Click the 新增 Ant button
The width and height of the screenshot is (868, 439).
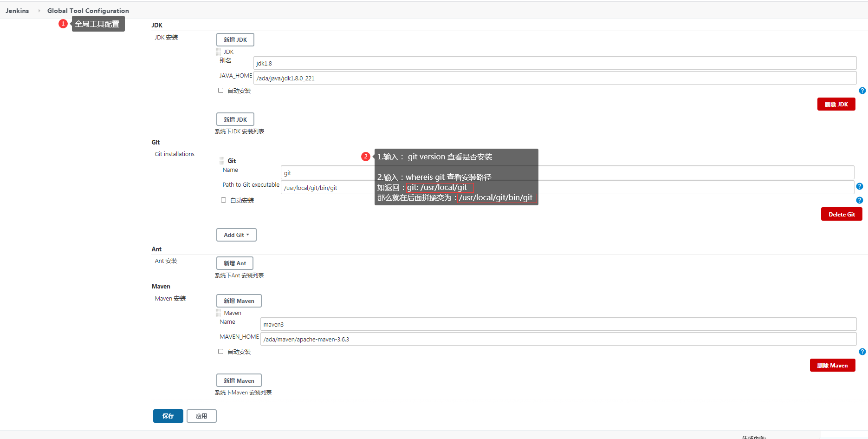click(234, 263)
